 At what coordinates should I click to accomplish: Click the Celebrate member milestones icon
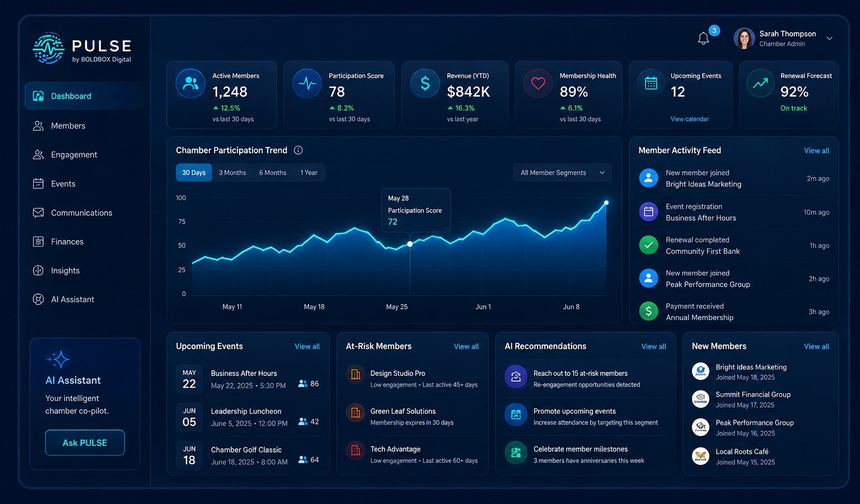(x=516, y=453)
